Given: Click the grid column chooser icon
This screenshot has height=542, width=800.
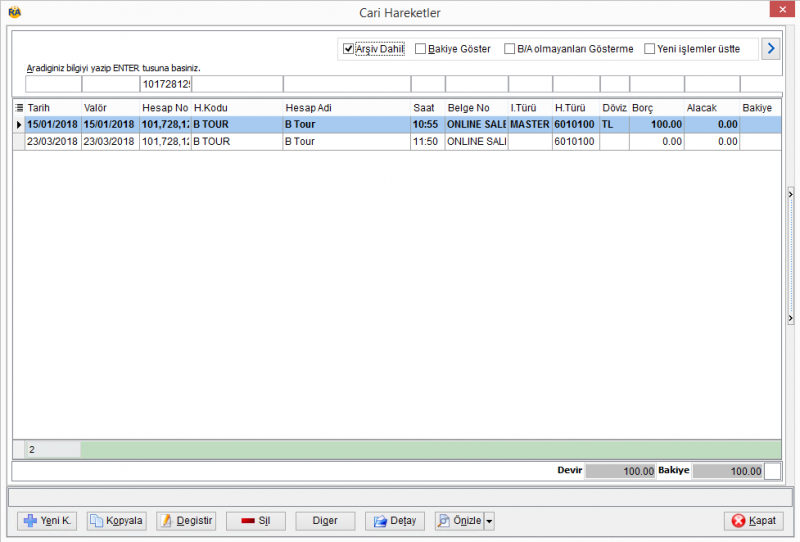Looking at the screenshot, I should (19, 108).
